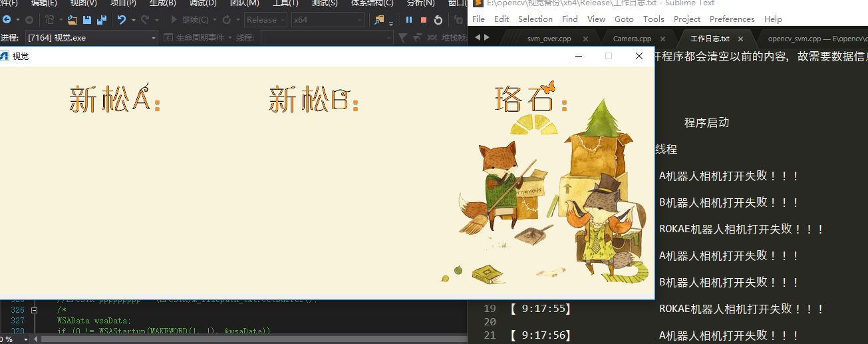Open the 视图(V) menu in Visual Studio
The image size is (868, 344).
[83, 3]
